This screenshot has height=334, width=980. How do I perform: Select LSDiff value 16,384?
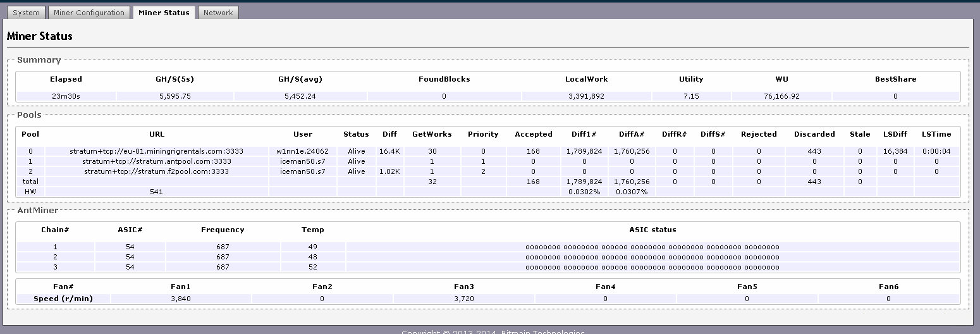click(895, 151)
